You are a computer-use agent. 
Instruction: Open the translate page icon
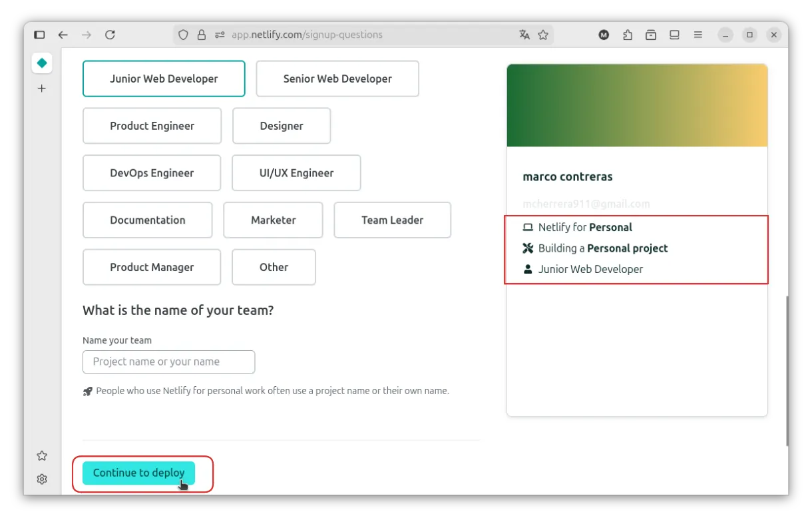(524, 35)
